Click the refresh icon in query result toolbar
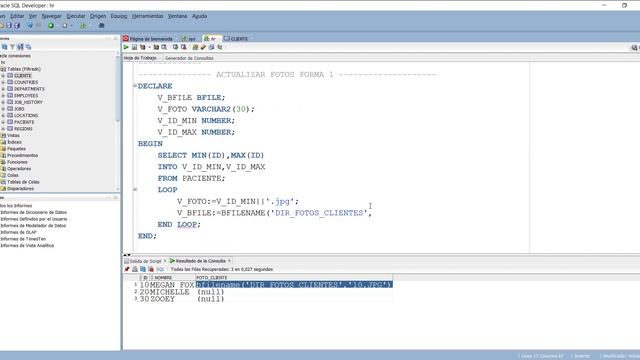This screenshot has width=640, height=360. tap(143, 269)
